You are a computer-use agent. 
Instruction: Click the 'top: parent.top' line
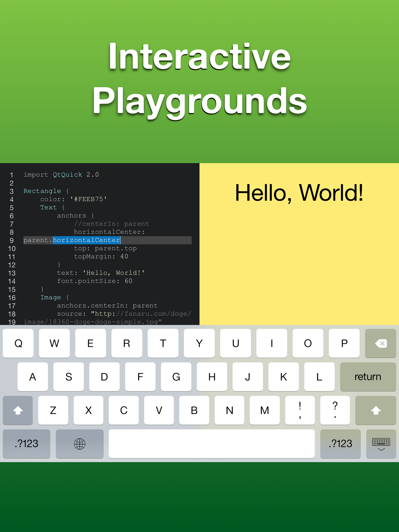105,248
